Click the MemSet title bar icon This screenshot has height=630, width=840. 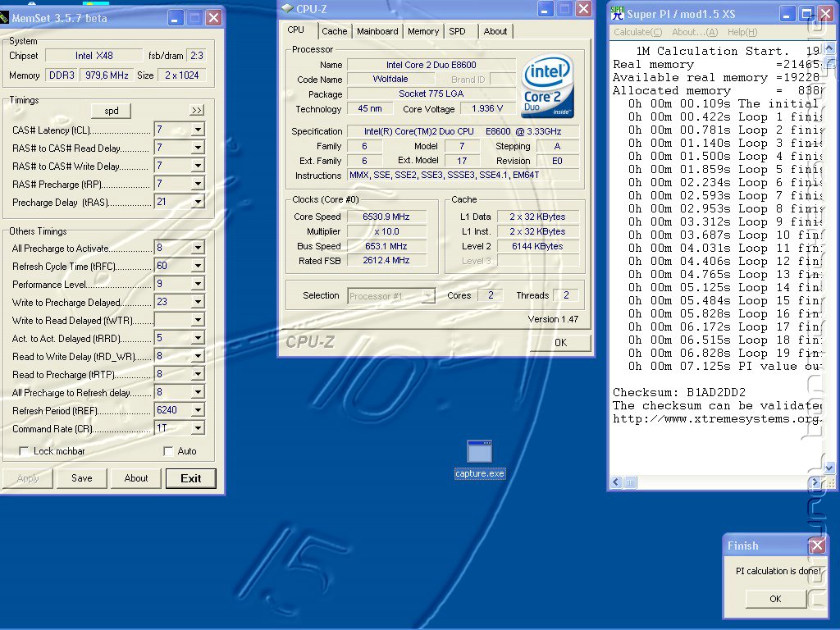tap(4, 18)
